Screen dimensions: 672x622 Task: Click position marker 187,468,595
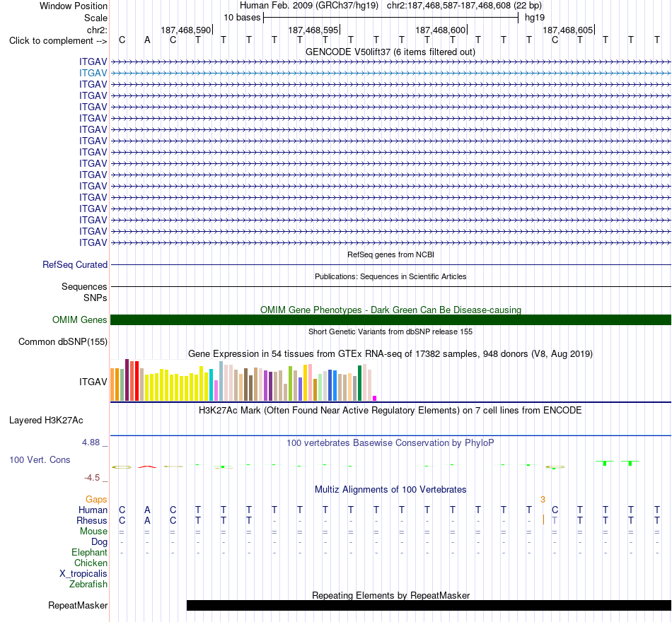click(313, 30)
